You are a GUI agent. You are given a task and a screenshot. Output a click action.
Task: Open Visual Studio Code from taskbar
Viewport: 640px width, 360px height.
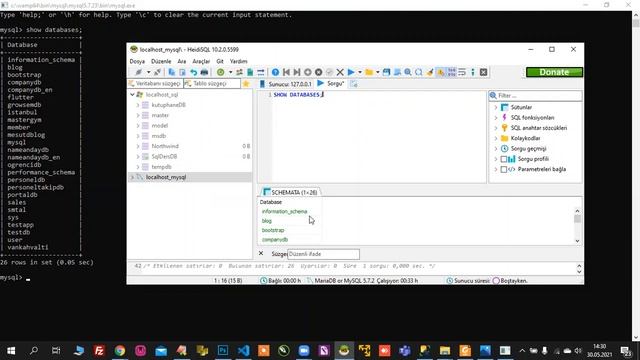(x=243, y=350)
